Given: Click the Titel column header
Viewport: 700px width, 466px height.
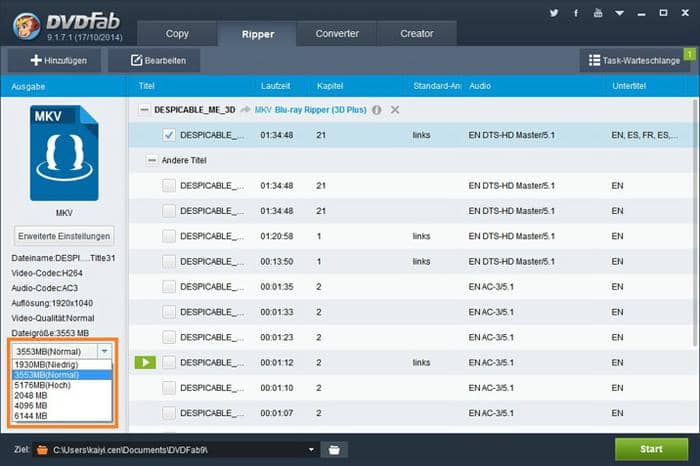Looking at the screenshot, I should tap(146, 86).
